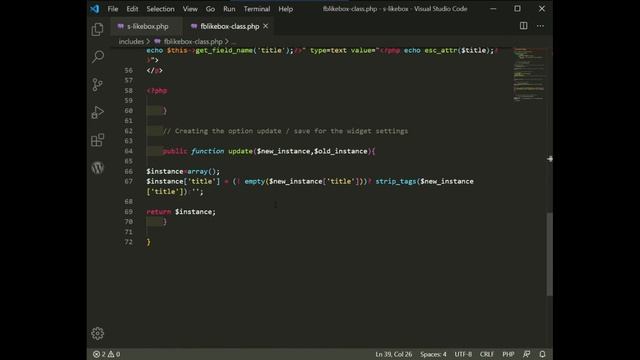Click the 'public' keyword on line 64
This screenshot has height=360, width=640.
[x=175, y=151]
